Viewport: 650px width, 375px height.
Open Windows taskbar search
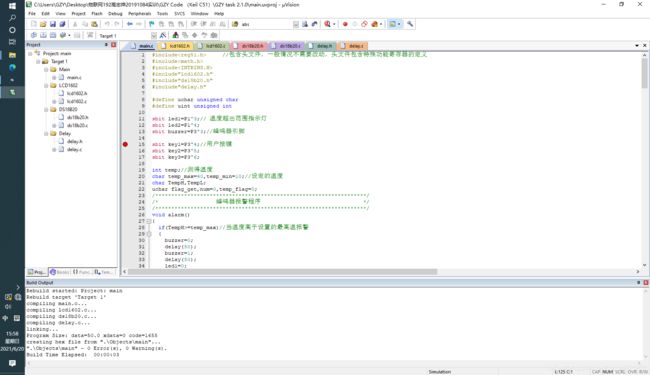pos(12,18)
